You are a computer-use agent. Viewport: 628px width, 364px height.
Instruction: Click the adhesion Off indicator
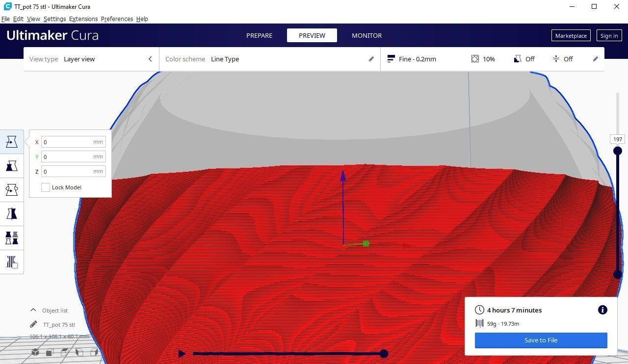(562, 59)
